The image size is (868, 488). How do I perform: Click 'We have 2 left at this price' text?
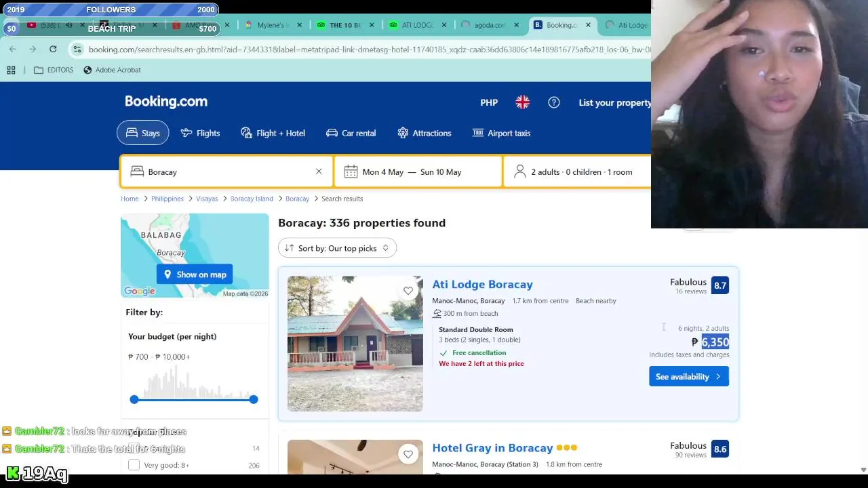point(481,364)
